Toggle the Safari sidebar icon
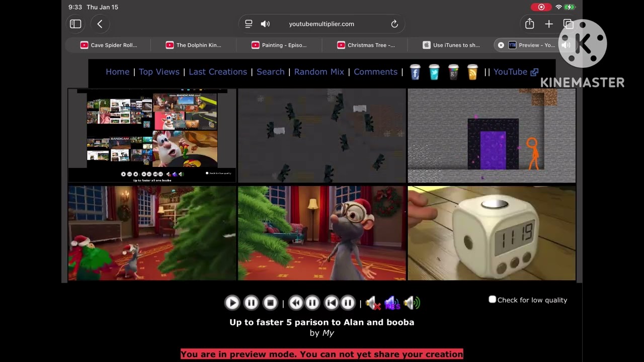 coord(75,24)
